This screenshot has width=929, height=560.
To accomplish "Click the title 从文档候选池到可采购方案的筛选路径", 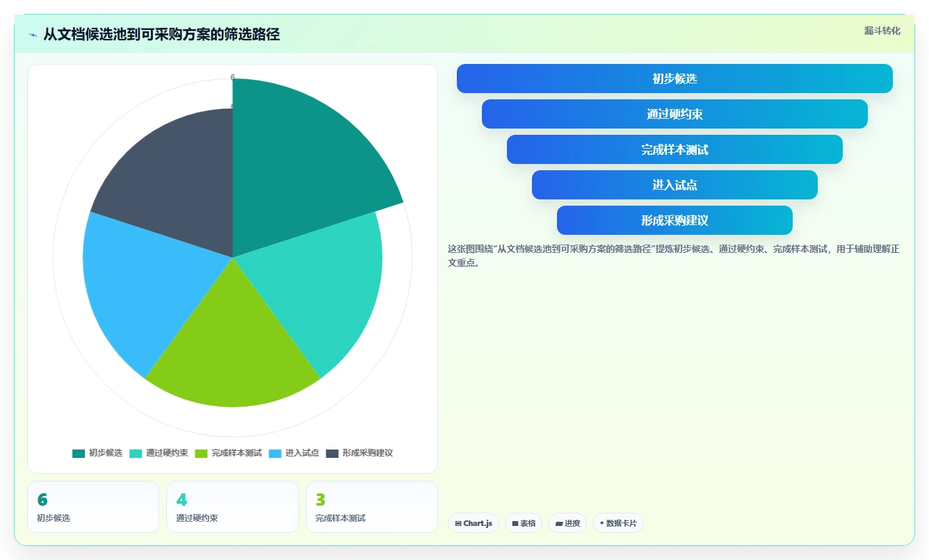I will 161,35.
